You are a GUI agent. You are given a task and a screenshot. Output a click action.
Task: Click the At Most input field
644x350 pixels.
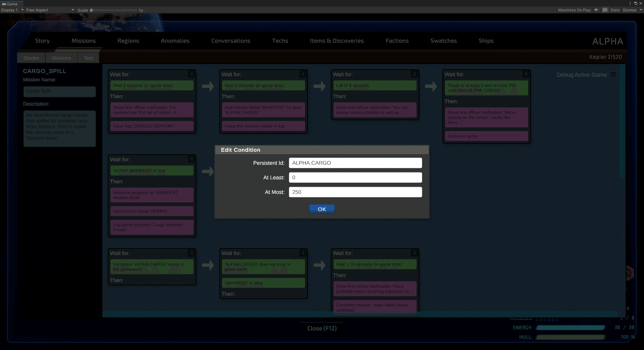click(x=355, y=192)
